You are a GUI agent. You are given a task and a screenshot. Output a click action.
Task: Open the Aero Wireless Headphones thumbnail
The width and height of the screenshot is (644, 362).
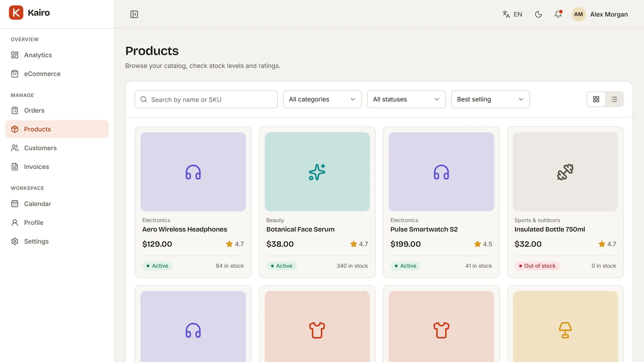[193, 172]
